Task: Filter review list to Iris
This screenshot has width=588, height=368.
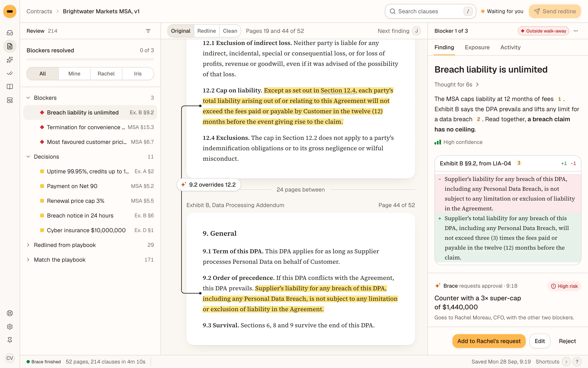Action: pos(138,74)
